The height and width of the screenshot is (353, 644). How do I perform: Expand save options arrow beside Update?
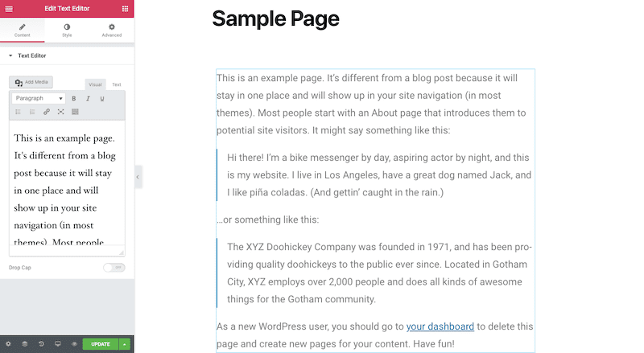coord(125,344)
